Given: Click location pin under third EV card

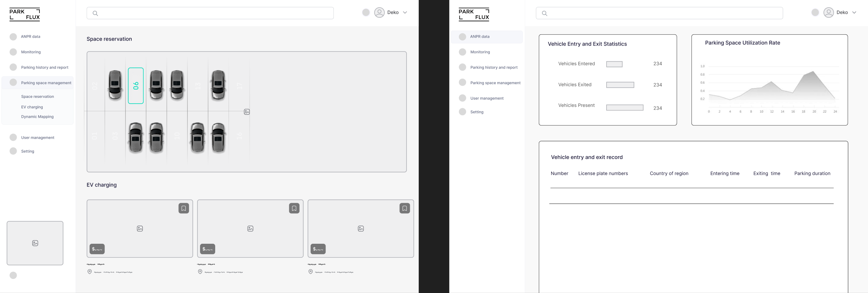Looking at the screenshot, I should point(311,272).
